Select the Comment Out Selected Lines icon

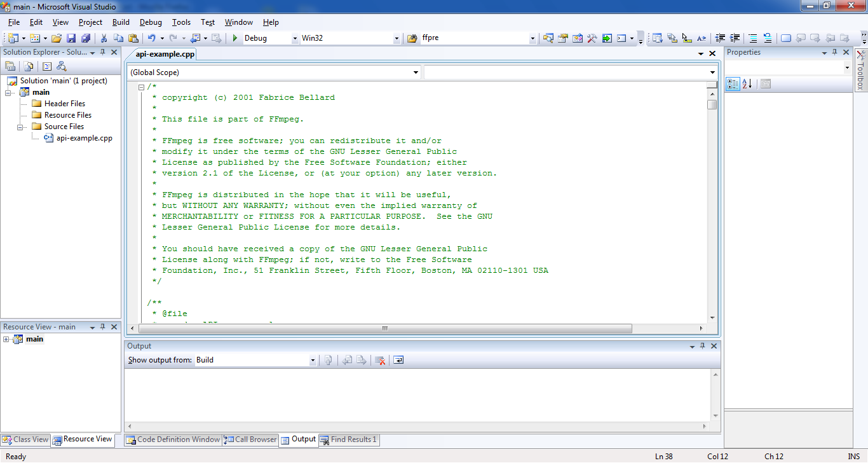coord(753,38)
